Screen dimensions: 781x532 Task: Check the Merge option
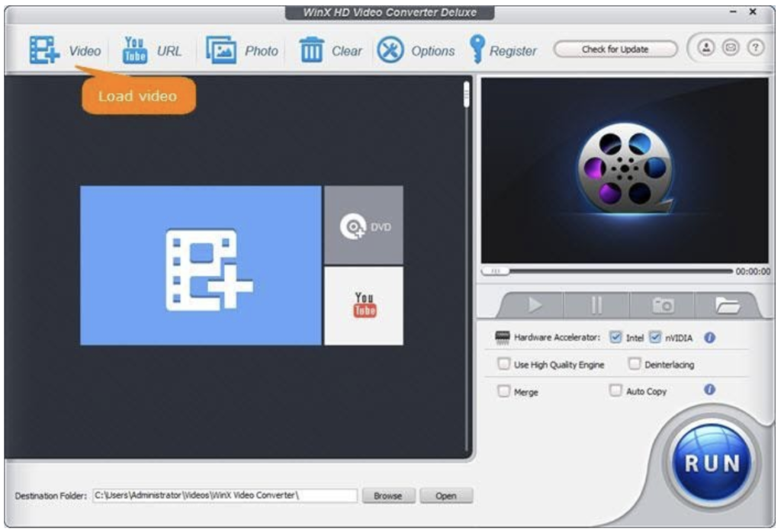(x=504, y=391)
